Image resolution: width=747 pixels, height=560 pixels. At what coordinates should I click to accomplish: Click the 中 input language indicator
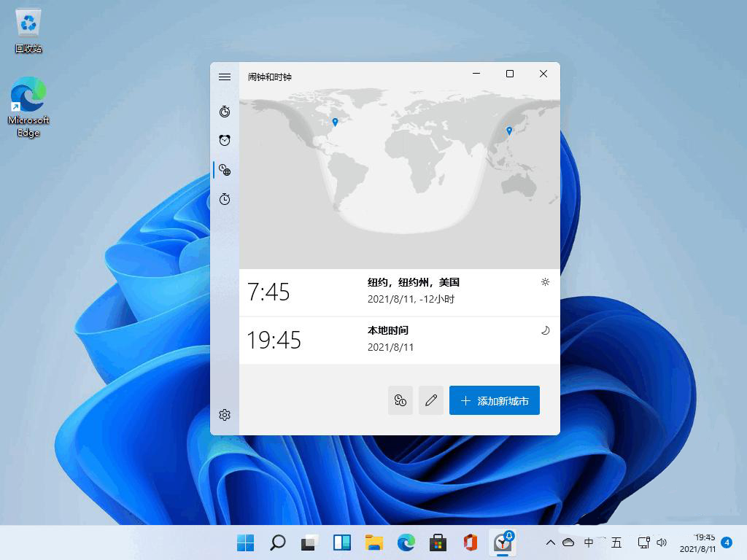point(589,542)
